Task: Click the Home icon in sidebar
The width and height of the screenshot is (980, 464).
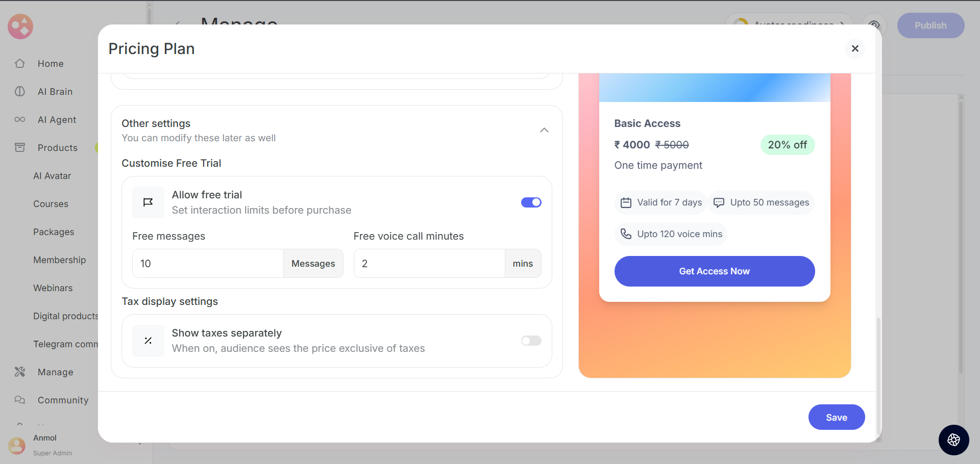Action: 20,64
